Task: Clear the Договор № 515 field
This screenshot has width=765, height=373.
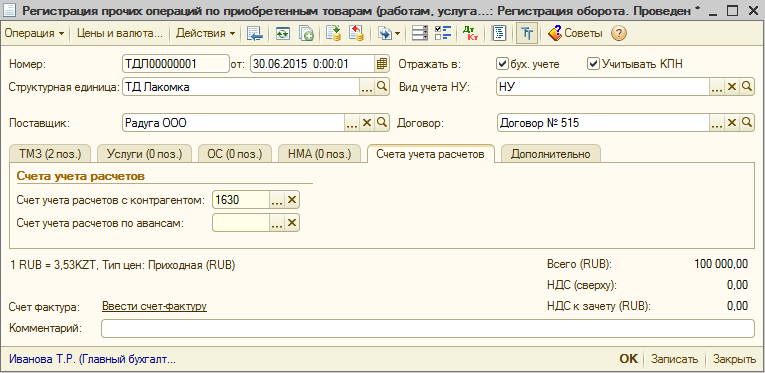Action: [731, 123]
